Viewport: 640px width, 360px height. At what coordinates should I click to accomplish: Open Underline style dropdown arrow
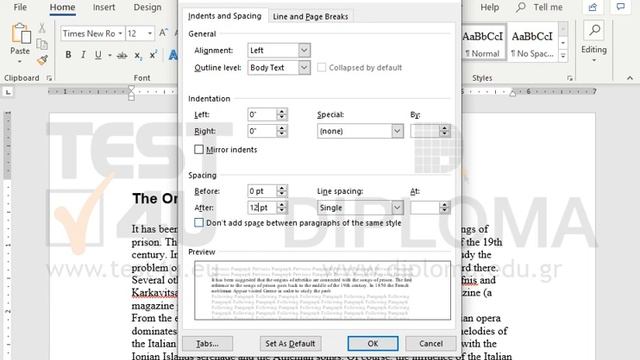pyautogui.click(x=110, y=55)
